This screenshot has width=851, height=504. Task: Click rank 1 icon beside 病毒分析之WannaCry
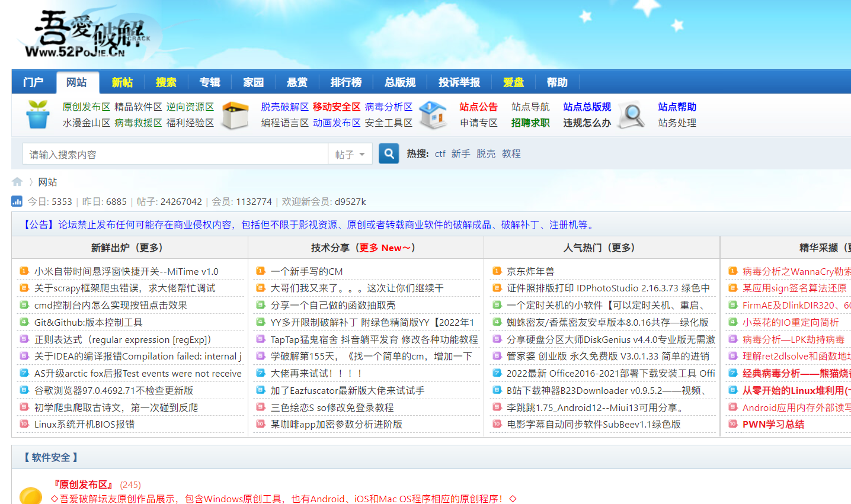[x=733, y=271]
